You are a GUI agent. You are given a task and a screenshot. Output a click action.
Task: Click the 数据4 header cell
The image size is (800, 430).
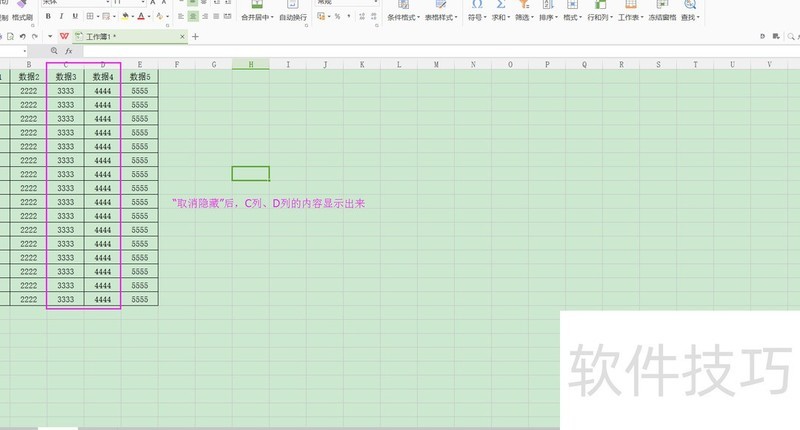pyautogui.click(x=103, y=77)
